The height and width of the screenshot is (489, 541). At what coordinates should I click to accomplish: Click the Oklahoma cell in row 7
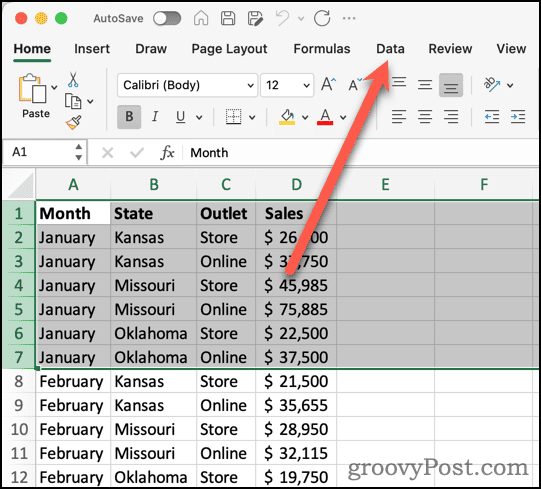tap(154, 357)
